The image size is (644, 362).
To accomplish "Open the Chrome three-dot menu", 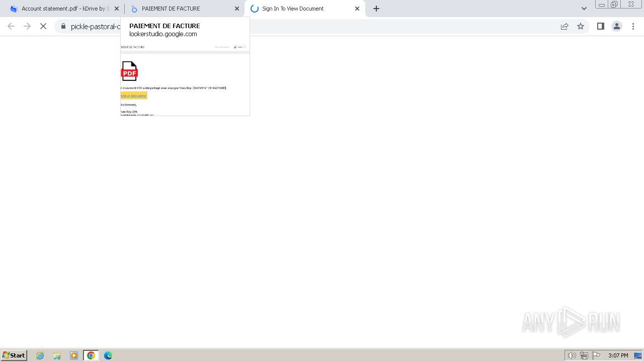I will 633,26.
